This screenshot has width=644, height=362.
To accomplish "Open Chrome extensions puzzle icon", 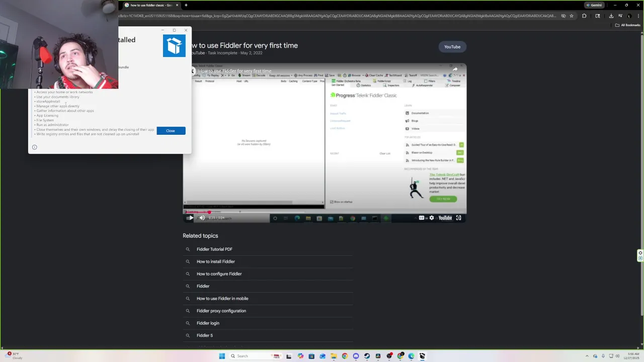I will [x=584, y=16].
